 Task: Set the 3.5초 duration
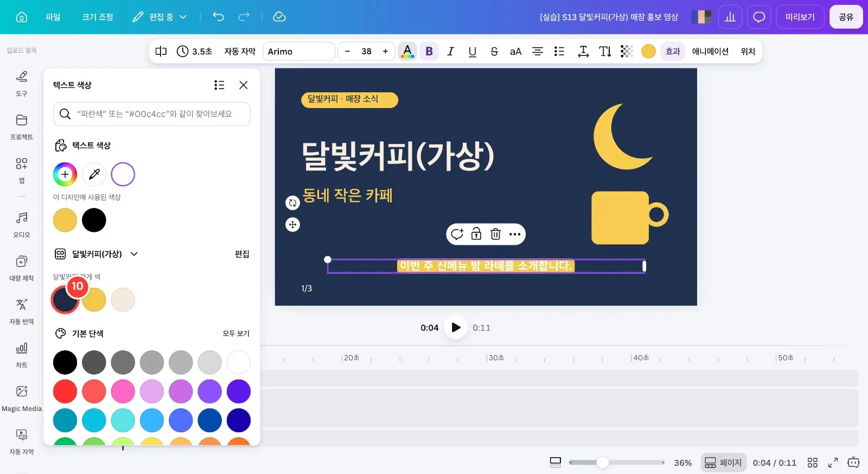(195, 52)
